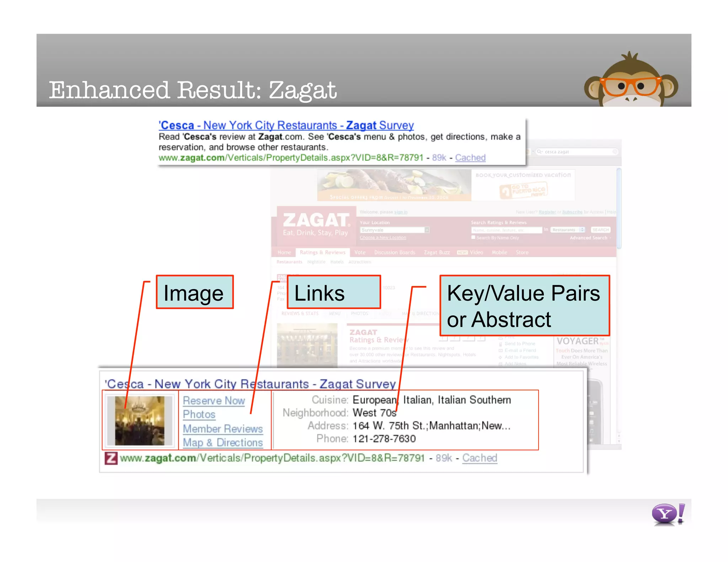The image size is (728, 562).
Task: Switch to the PHOTOS tab on Zagat page
Action: 359,314
